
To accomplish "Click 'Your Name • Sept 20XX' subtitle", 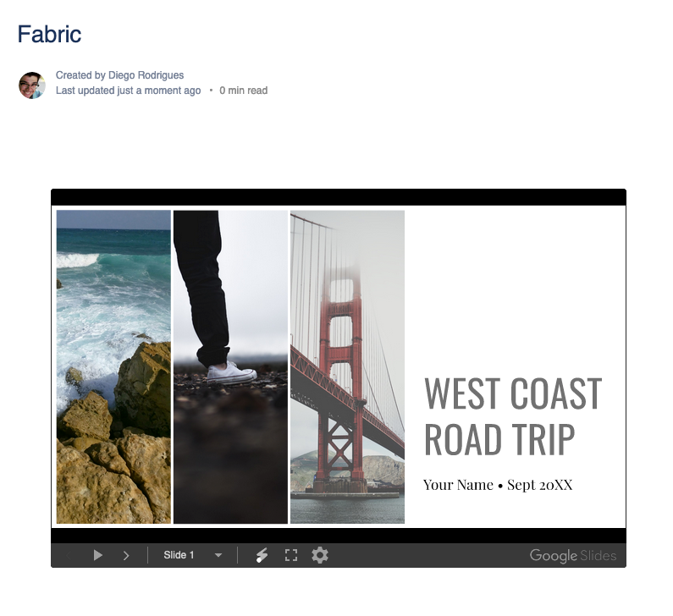I will (x=498, y=485).
